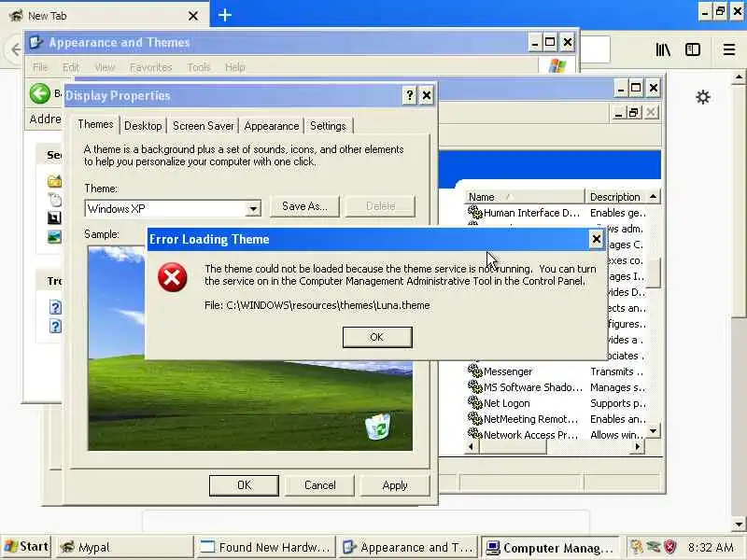Minimize the Computer Management inner window
The image size is (747, 560).
pos(618,113)
